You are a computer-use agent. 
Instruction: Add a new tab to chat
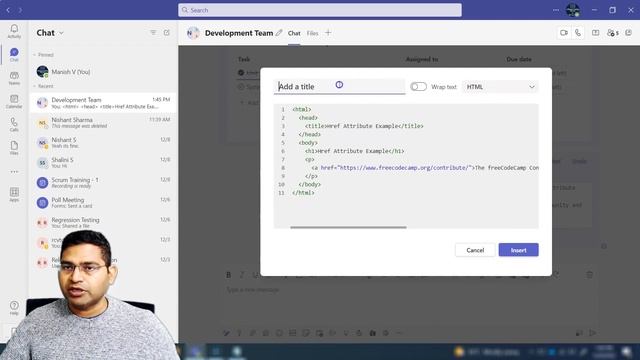pyautogui.click(x=328, y=33)
